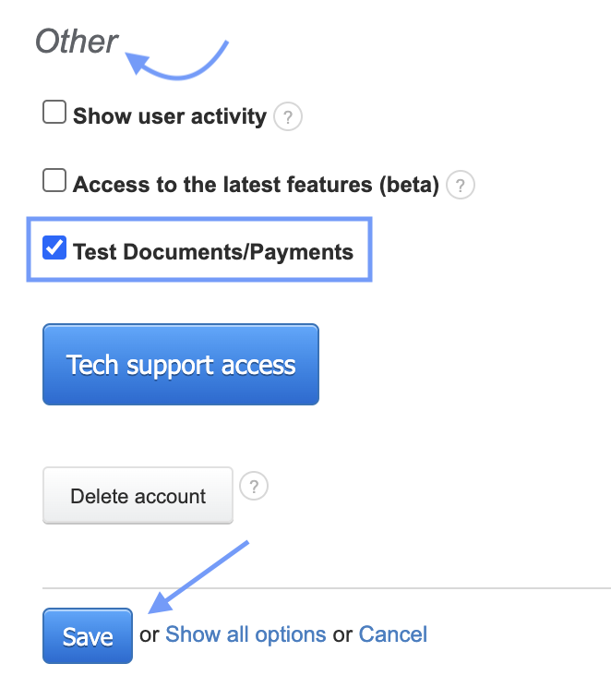Click the Other section heading

coord(77,42)
